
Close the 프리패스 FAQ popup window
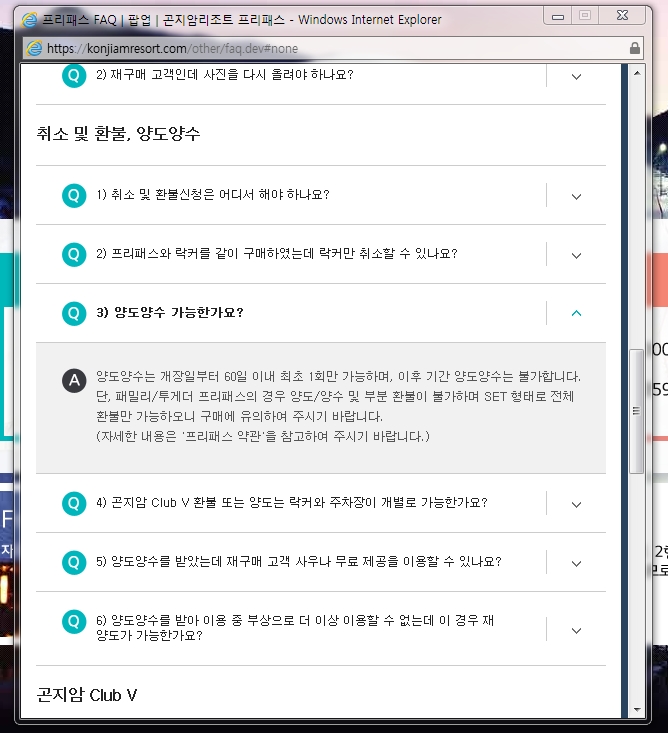[622, 16]
